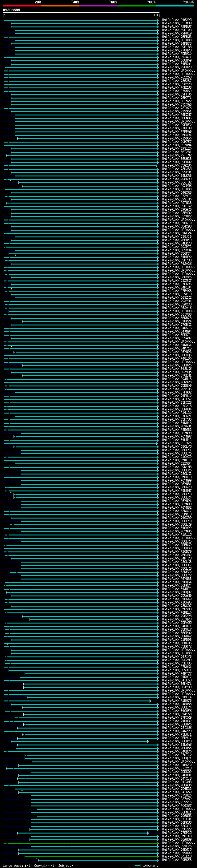
Task: Open hit UniRef100_P13471
Action: tap(177, 57)
